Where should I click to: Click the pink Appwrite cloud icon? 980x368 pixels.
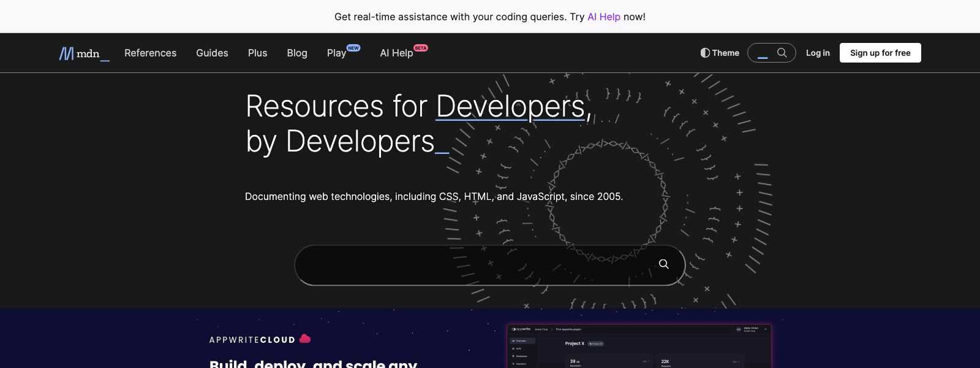(304, 339)
